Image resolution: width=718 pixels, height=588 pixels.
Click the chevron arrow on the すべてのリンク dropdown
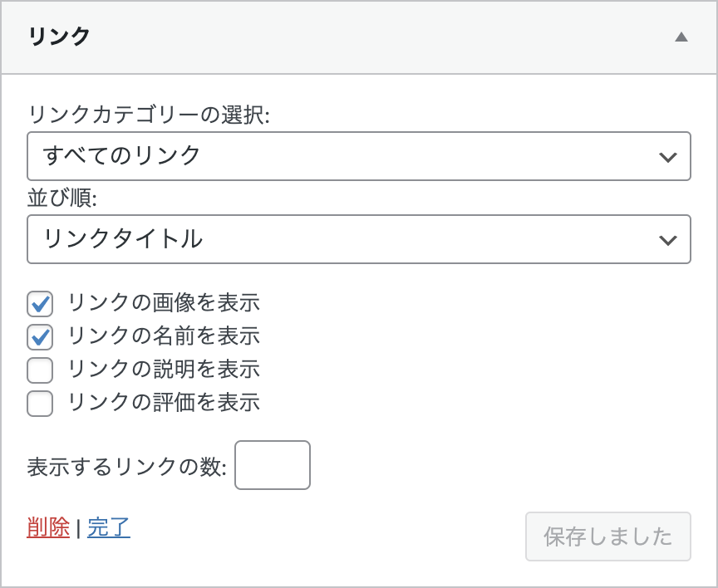point(666,156)
